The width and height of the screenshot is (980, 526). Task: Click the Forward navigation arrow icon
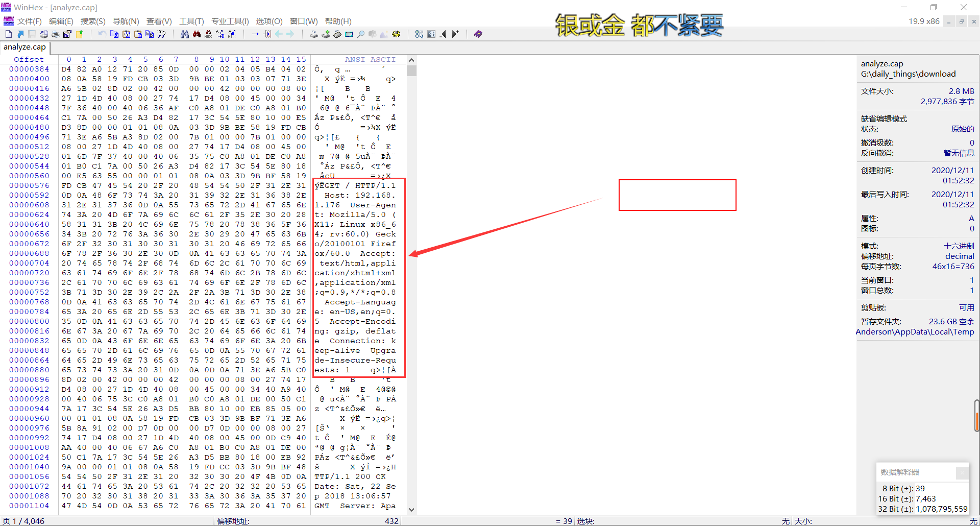coord(290,34)
